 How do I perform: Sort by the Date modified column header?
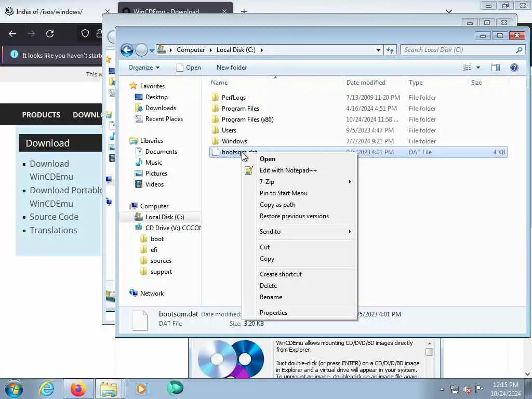pyautogui.click(x=366, y=83)
